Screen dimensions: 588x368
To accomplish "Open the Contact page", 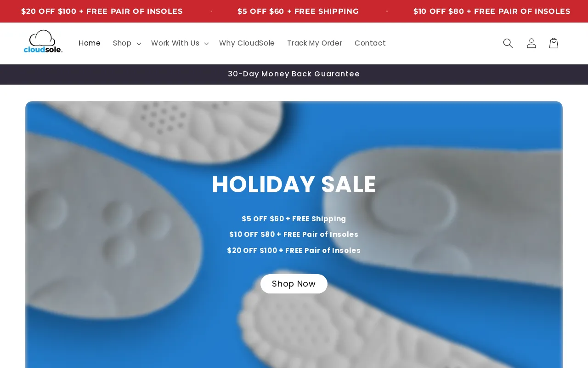I will click(x=370, y=43).
